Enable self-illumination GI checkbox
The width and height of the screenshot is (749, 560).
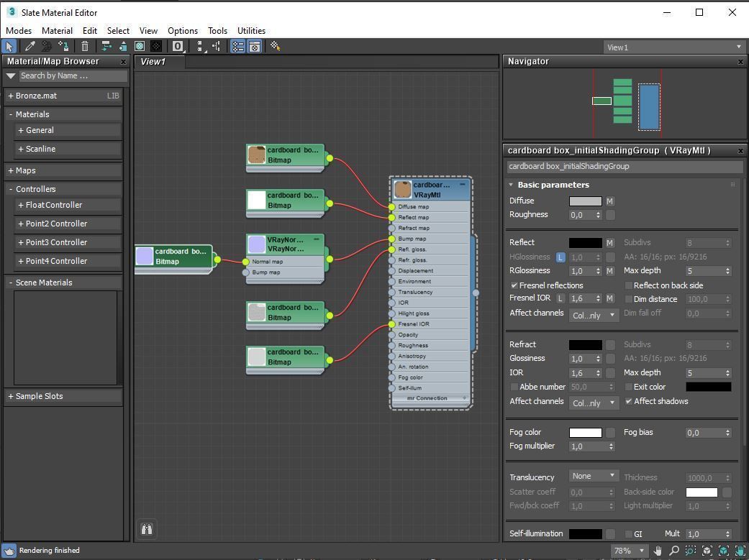pos(629,533)
